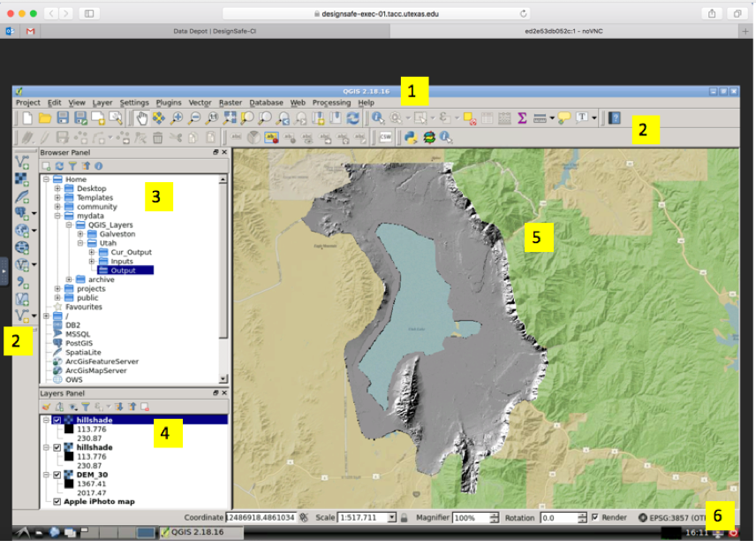This screenshot has width=756, height=541.
Task: Open the Raster menu
Action: pyautogui.click(x=230, y=103)
